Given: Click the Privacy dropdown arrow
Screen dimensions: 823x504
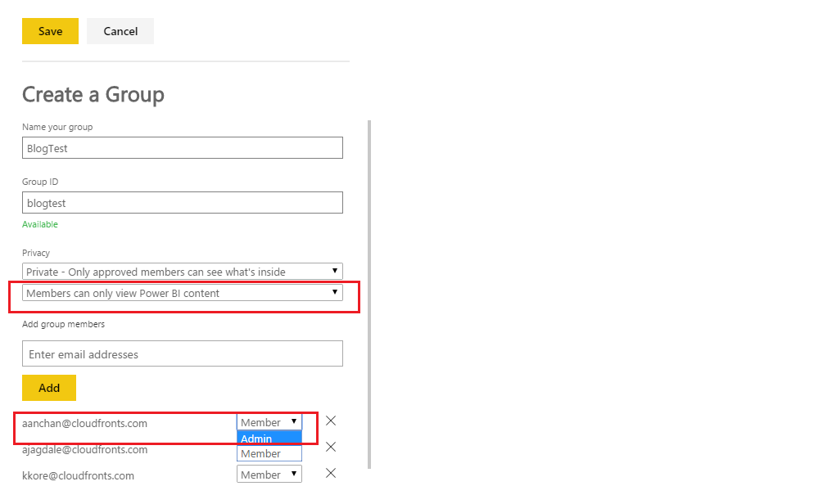Looking at the screenshot, I should coord(334,271).
